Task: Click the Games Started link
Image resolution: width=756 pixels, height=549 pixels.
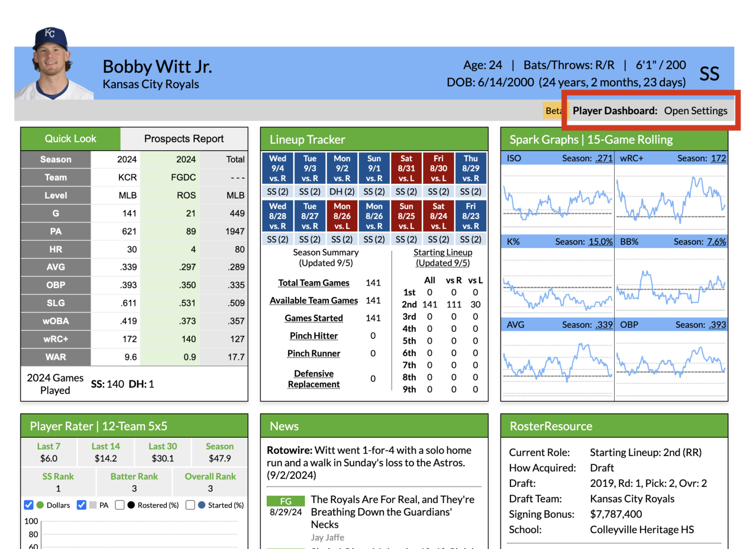Action: 314,318
